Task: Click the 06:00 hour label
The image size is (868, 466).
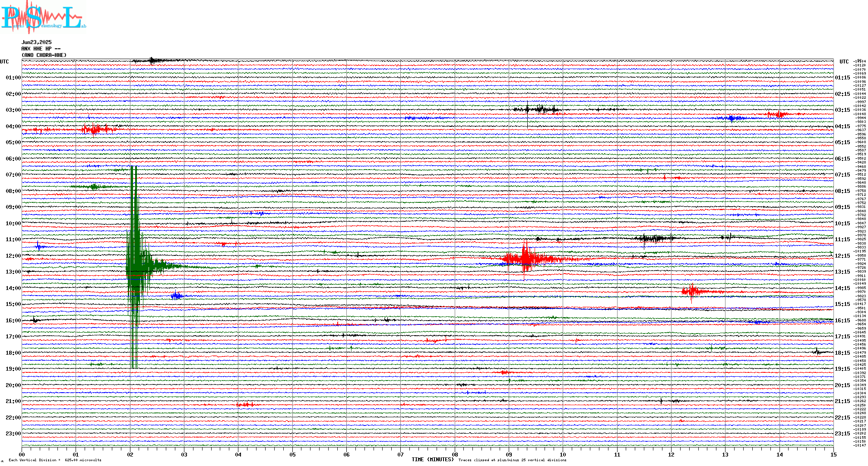Action: (x=13, y=159)
